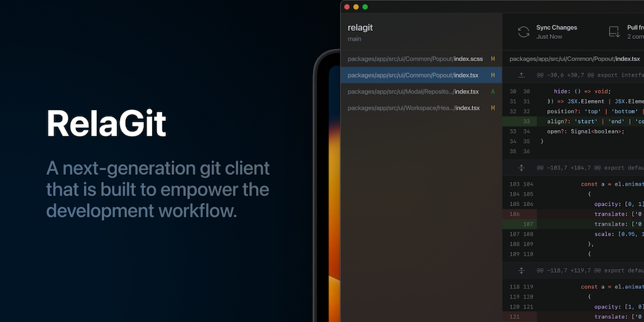Click the M badge on Workspace/Hea... row
Image resolution: width=644 pixels, height=322 pixels.
pos(493,108)
